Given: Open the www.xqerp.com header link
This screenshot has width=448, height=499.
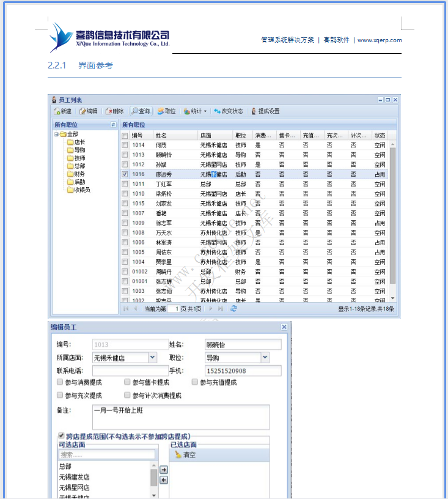Looking at the screenshot, I should tap(380, 40).
